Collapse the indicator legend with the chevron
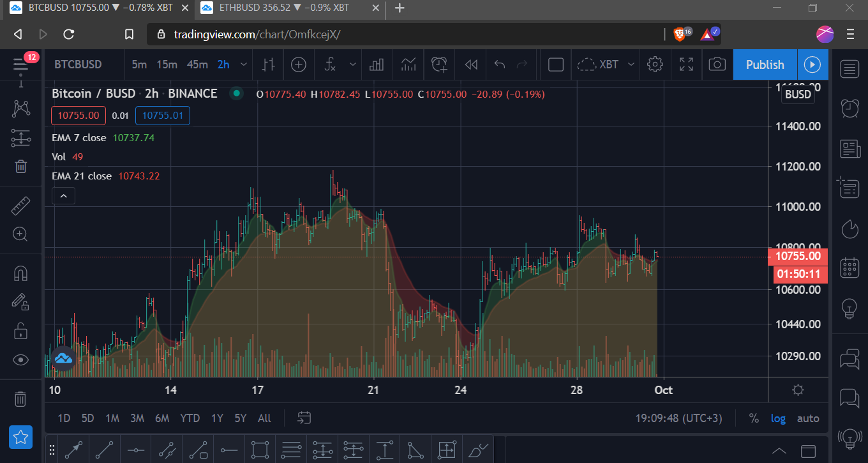Viewport: 868px width, 463px height. 63,196
